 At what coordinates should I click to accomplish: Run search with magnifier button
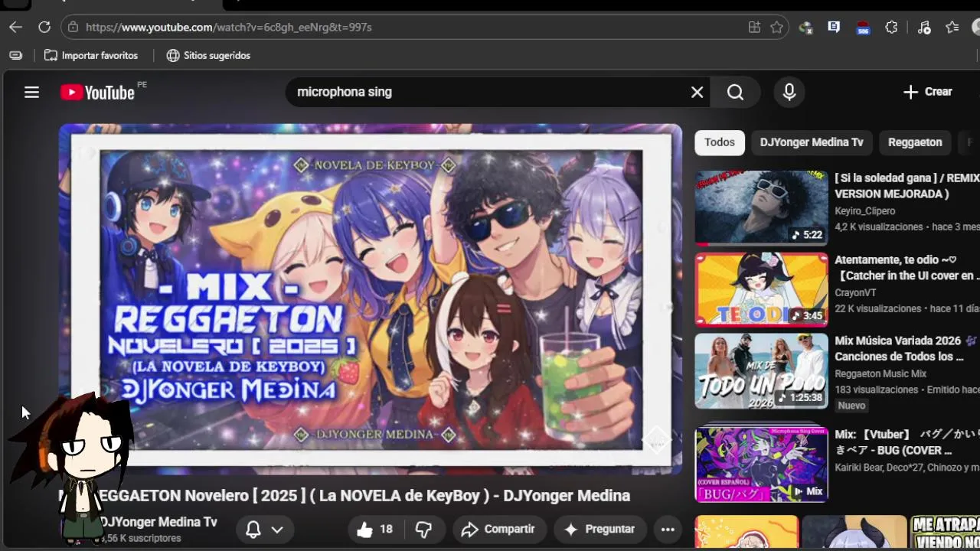click(x=735, y=92)
